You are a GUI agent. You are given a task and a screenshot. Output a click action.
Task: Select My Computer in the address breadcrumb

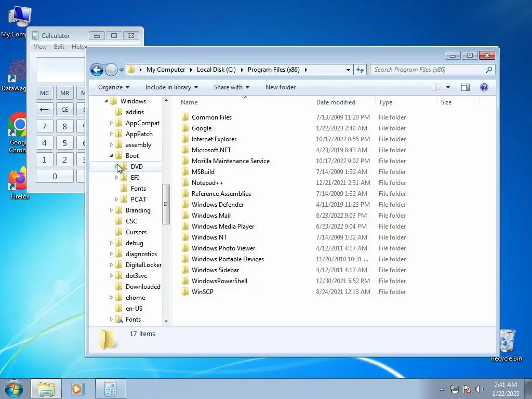click(x=166, y=70)
